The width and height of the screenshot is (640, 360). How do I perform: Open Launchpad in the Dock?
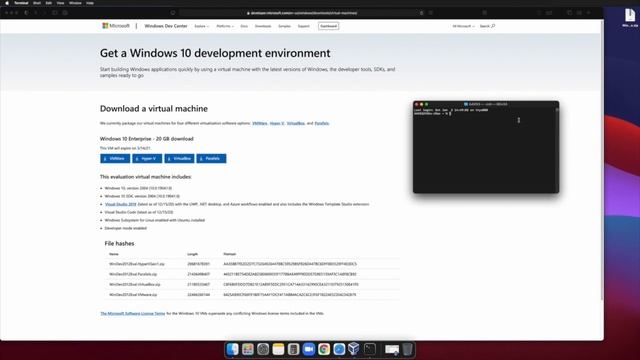click(248, 349)
